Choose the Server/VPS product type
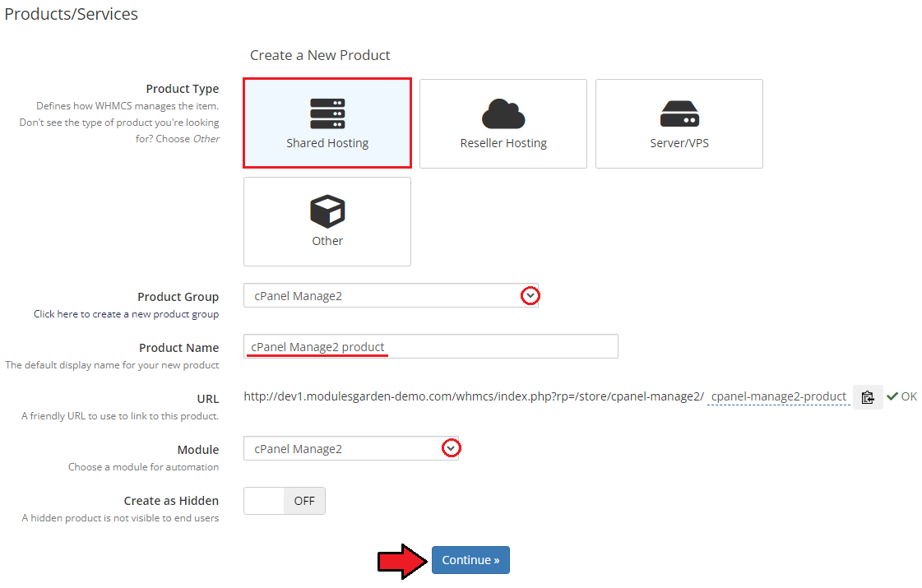Image resolution: width=922 pixels, height=588 pixels. pyautogui.click(x=679, y=123)
